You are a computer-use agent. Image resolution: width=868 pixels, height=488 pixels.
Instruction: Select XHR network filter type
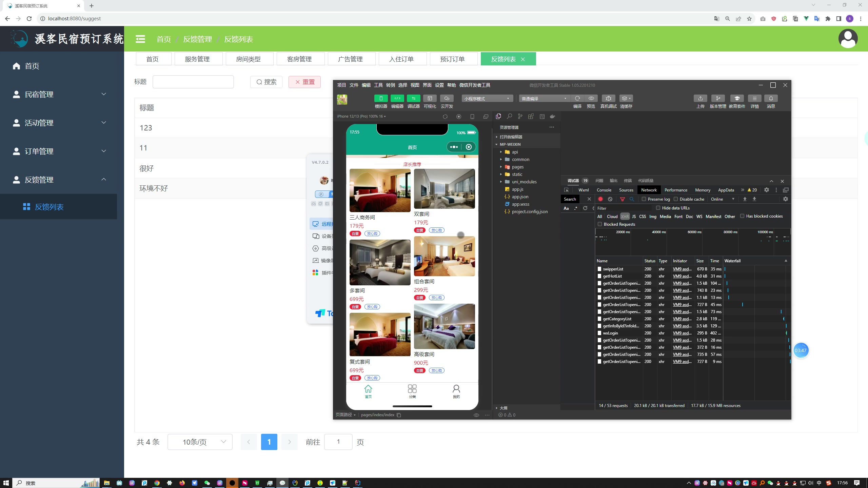point(625,217)
